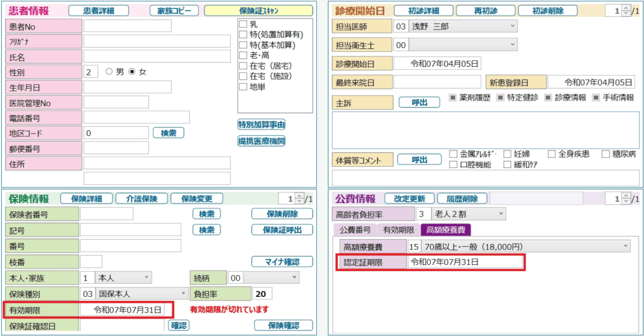Select the 男 radio button
Image resolution: width=644 pixels, height=336 pixels.
[109, 72]
